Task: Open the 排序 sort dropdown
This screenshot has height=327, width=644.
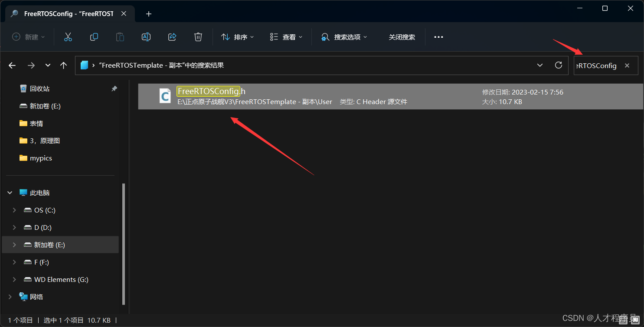Action: pyautogui.click(x=238, y=37)
